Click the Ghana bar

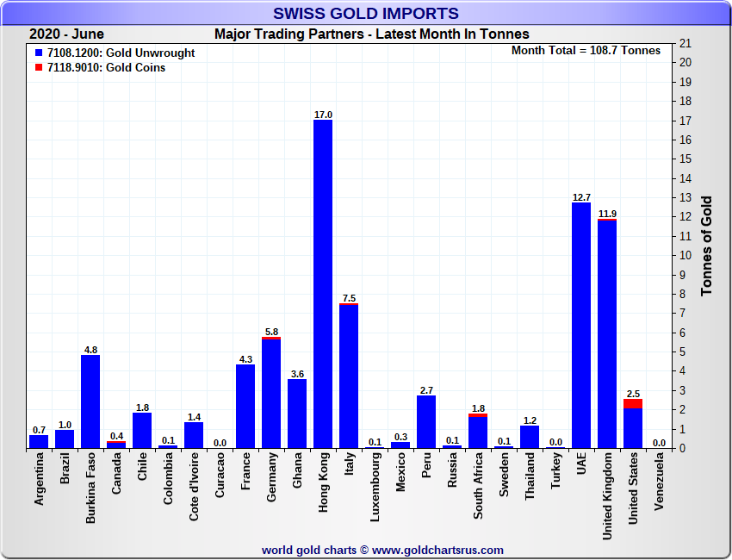point(297,414)
